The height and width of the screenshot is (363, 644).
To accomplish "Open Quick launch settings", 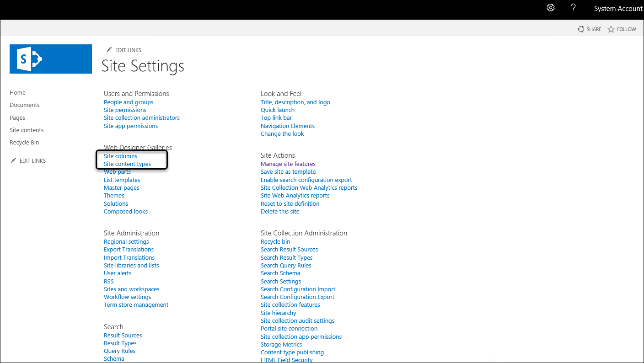I will click(278, 110).
